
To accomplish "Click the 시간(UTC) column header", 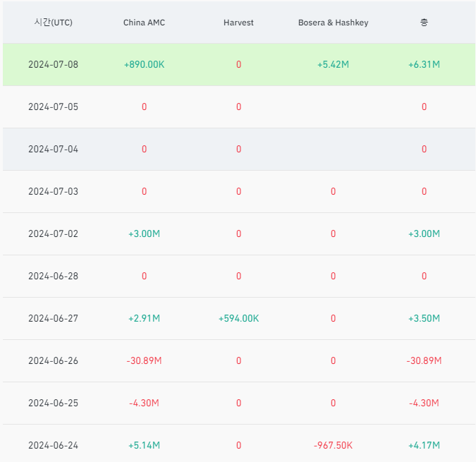I will [53, 23].
